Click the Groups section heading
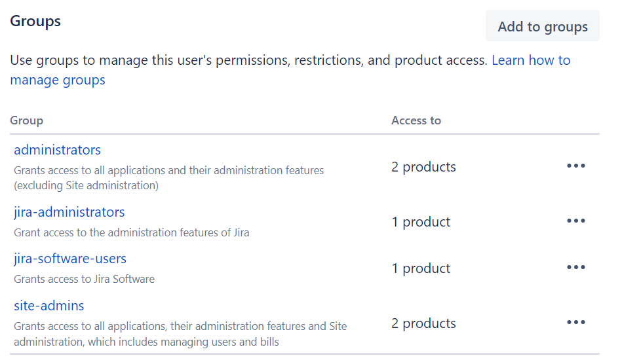The height and width of the screenshot is (364, 622). pyautogui.click(x=35, y=21)
